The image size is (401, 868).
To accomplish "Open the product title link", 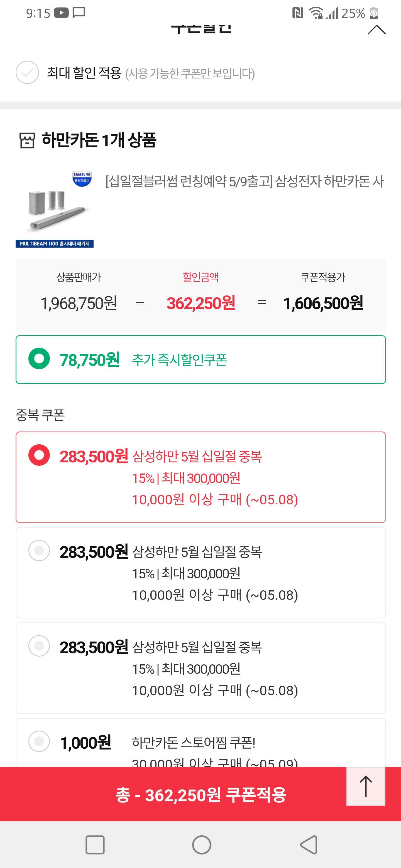I will (244, 182).
